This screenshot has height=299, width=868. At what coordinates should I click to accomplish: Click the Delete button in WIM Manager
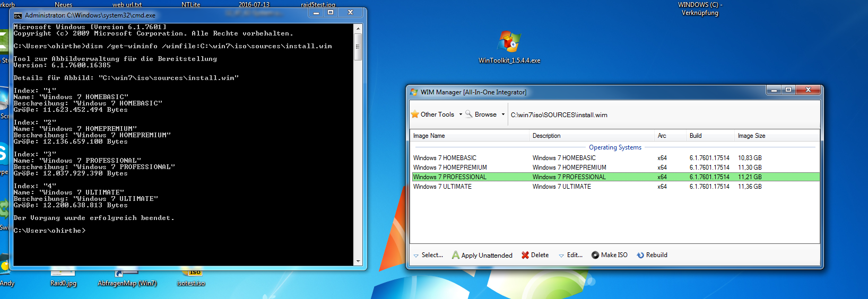point(535,255)
